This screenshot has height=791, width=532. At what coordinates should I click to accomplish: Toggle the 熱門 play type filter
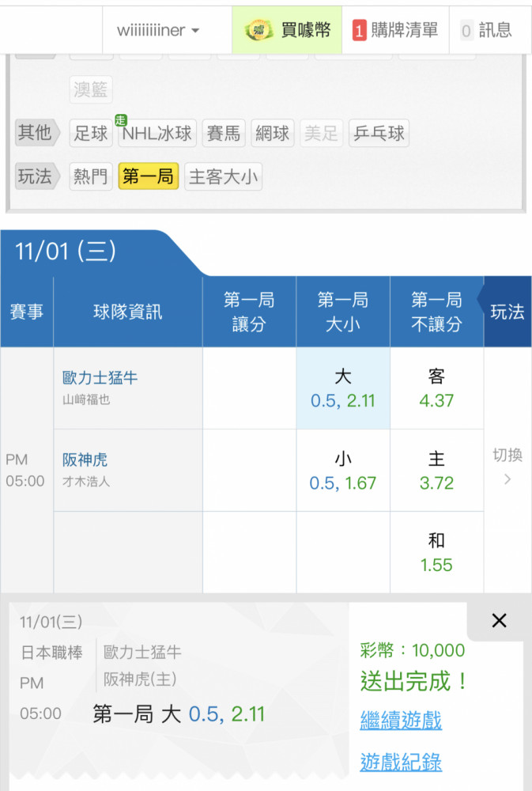coord(91,176)
